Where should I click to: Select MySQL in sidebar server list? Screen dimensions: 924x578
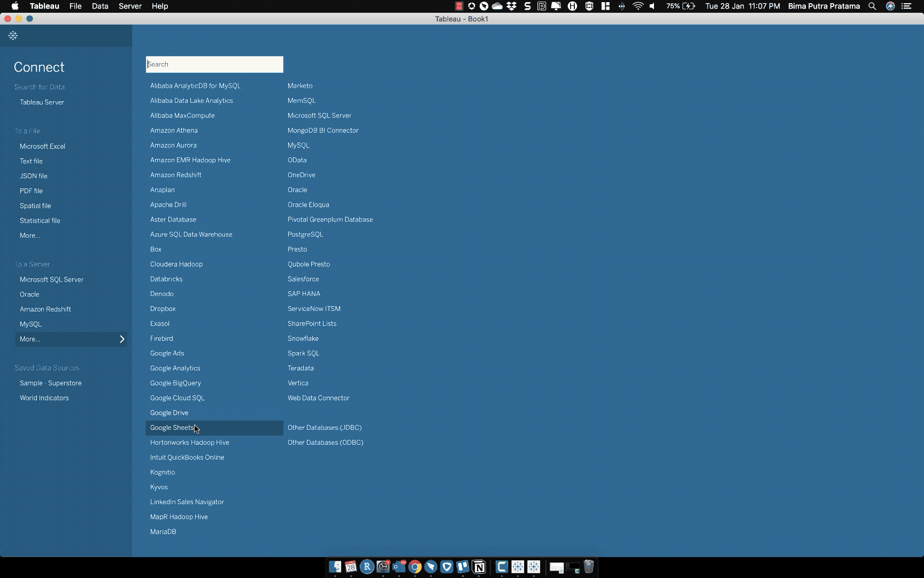click(30, 324)
